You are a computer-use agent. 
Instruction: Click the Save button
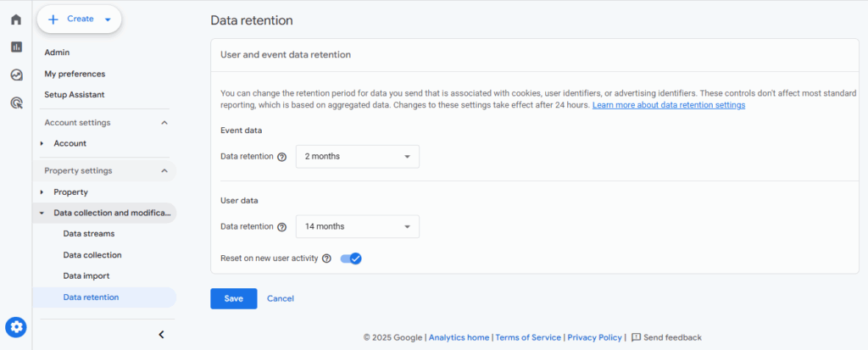pos(234,298)
